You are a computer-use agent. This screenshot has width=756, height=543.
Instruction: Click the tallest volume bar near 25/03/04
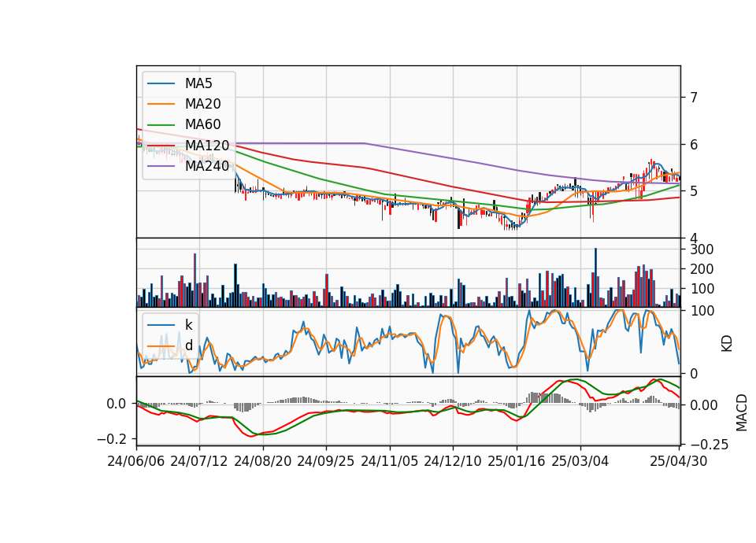click(x=595, y=278)
